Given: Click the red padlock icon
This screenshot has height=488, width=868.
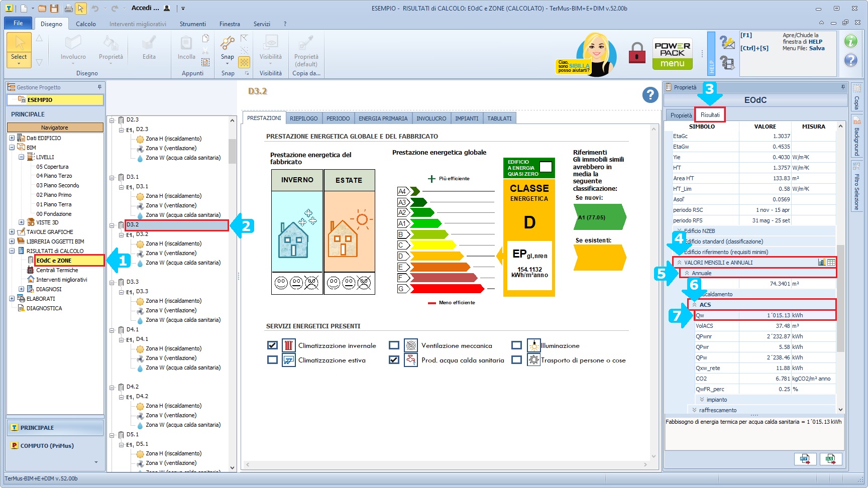Looking at the screenshot, I should coord(637,52).
